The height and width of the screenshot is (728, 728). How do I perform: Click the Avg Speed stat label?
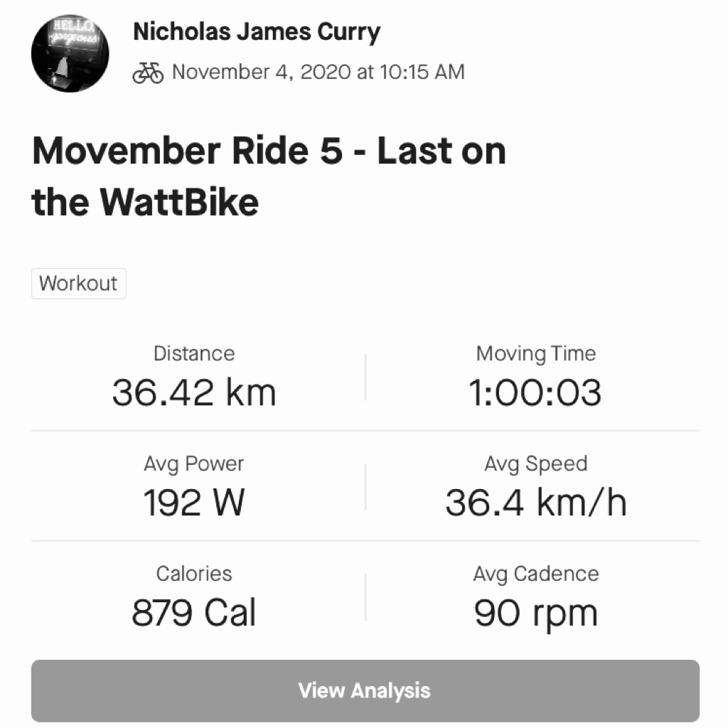[x=536, y=464]
